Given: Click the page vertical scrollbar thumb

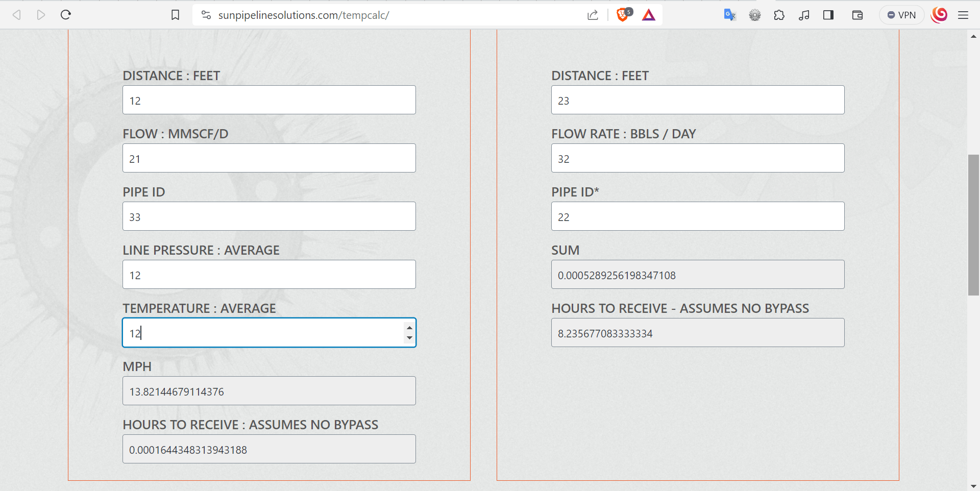Looking at the screenshot, I should [973, 225].
